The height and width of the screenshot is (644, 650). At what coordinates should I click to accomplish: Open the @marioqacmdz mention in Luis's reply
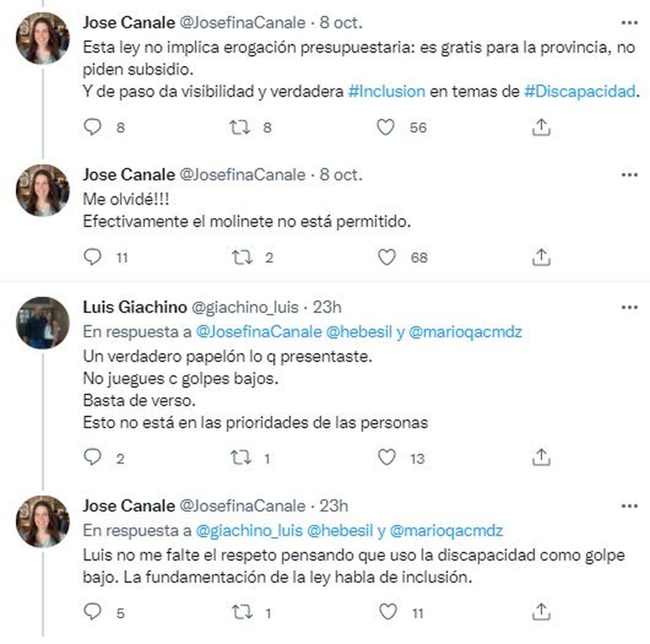coord(465,332)
